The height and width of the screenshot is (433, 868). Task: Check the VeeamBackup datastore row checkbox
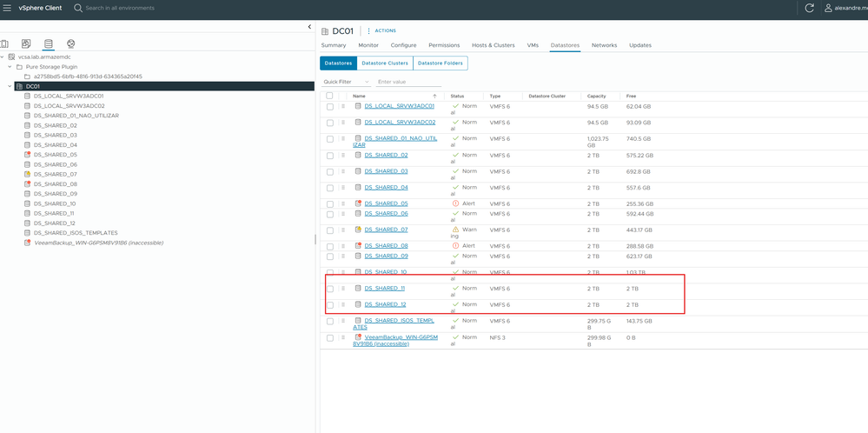coord(330,337)
